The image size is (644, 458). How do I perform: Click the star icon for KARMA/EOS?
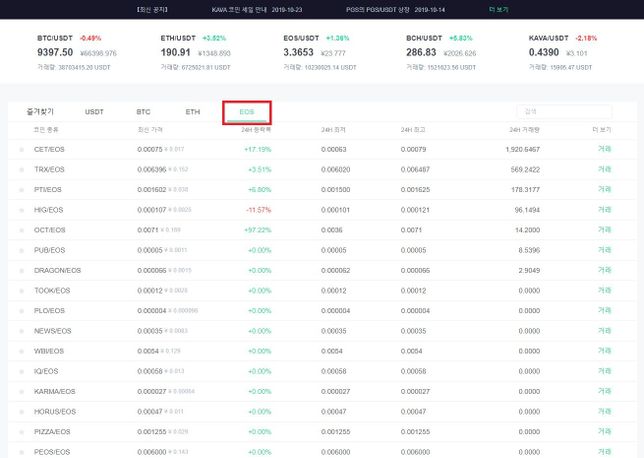[x=21, y=391]
